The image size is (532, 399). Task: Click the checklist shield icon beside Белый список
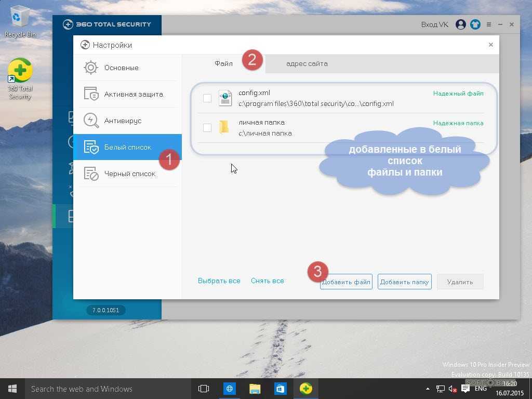pos(91,147)
